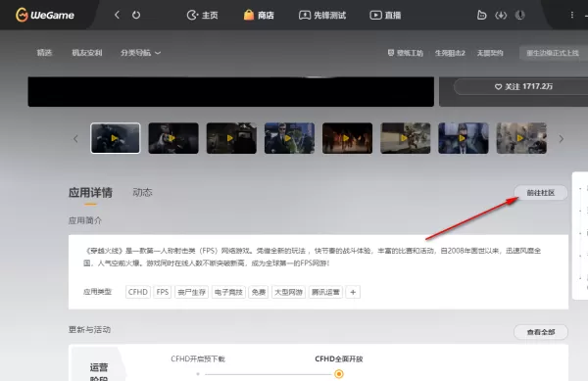Switch to the 动态 tab
The width and height of the screenshot is (588, 381).
142,193
